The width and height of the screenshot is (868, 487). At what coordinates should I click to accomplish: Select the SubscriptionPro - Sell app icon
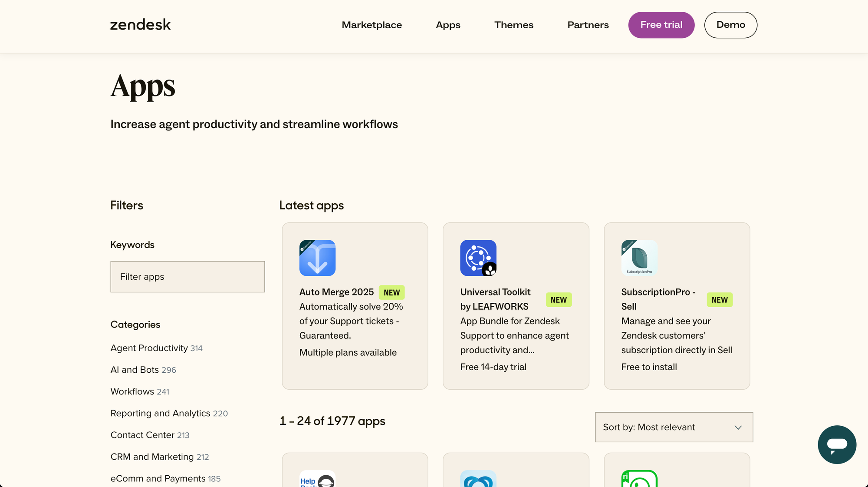click(x=639, y=258)
